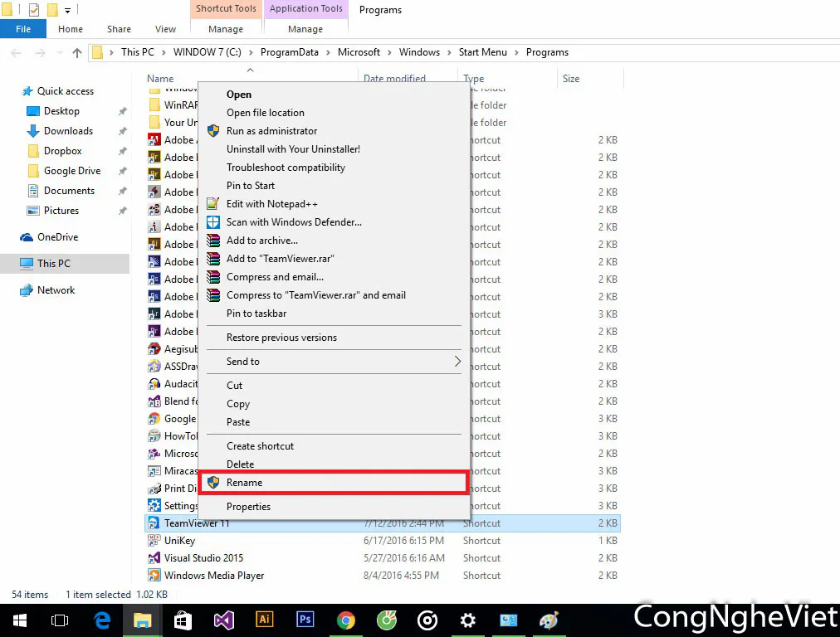Expand breadcrumb chevron after ProgramData

[x=328, y=52]
